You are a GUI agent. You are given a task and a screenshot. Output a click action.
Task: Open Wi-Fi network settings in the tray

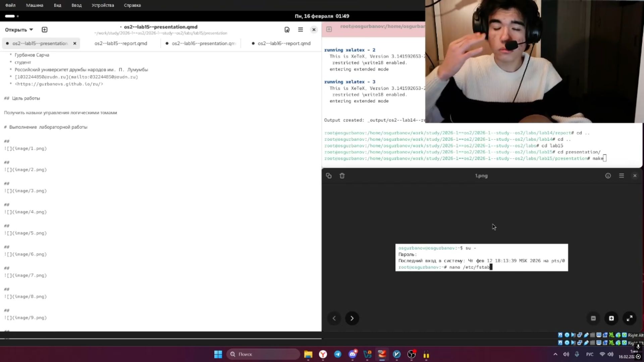click(602, 354)
